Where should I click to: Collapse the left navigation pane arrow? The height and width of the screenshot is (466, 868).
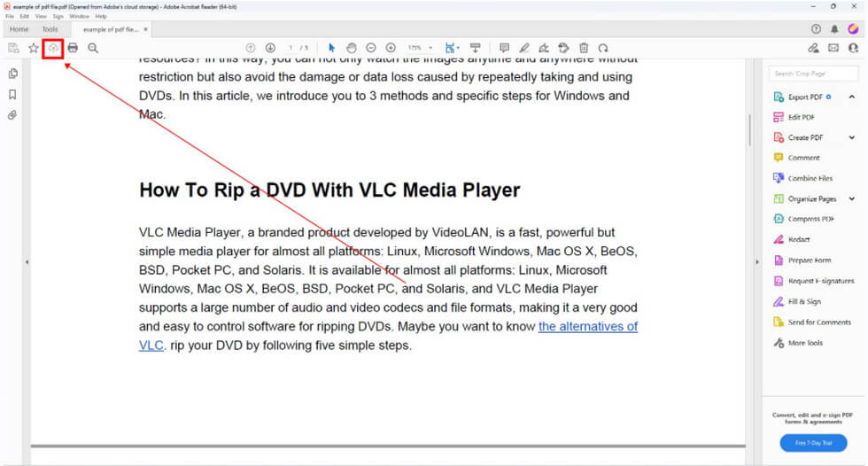pyautogui.click(x=27, y=261)
